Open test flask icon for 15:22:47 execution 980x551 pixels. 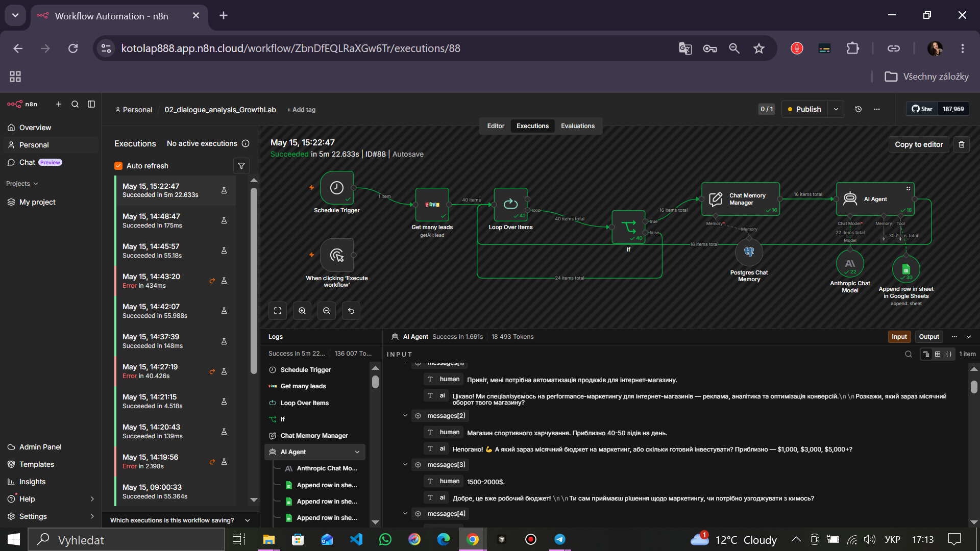click(224, 190)
